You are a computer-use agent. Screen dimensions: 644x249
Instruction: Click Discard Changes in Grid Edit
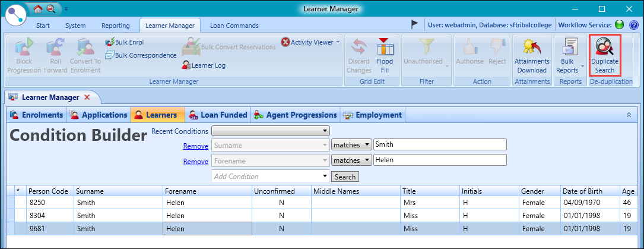[359, 55]
